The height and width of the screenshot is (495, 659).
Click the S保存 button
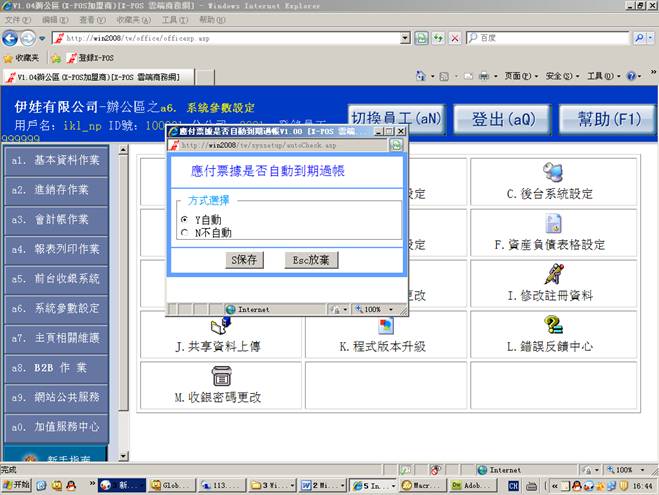pyautogui.click(x=244, y=260)
